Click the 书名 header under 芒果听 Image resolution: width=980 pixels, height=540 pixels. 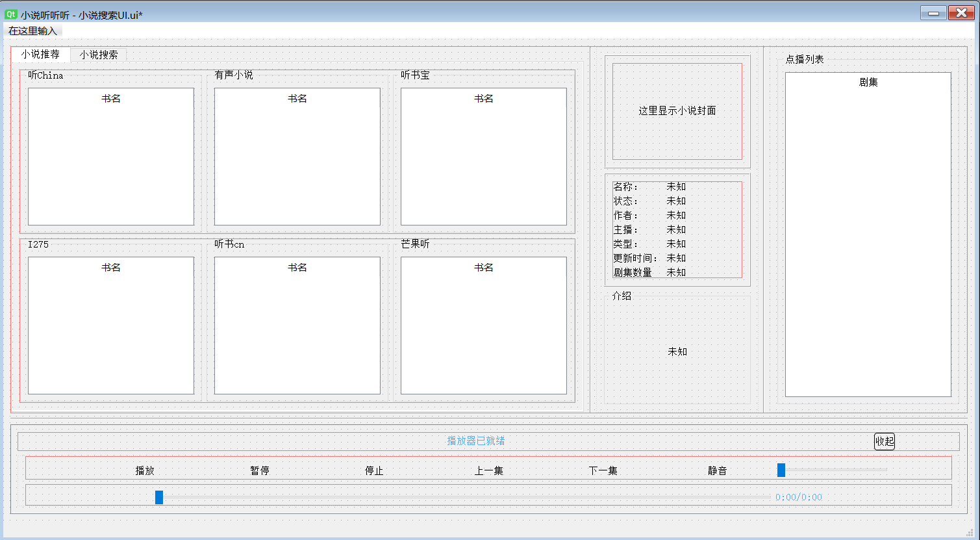(484, 268)
